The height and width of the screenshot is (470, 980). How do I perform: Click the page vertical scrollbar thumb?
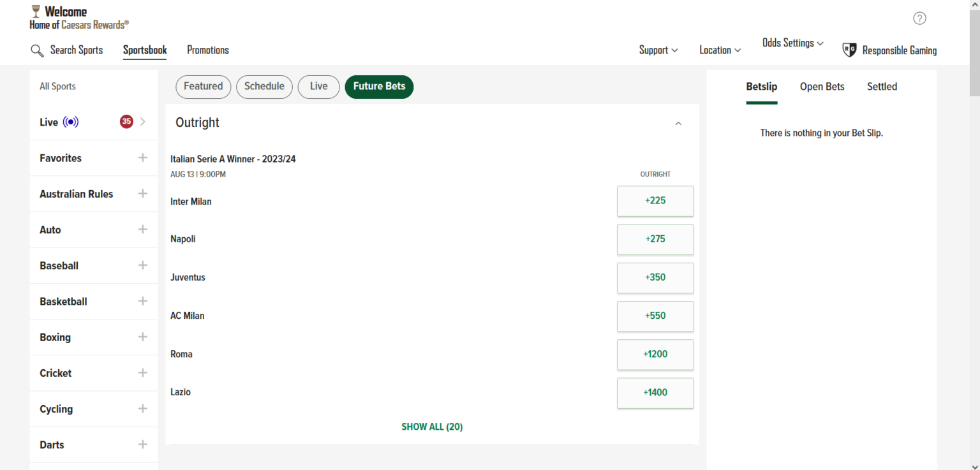pos(974,52)
